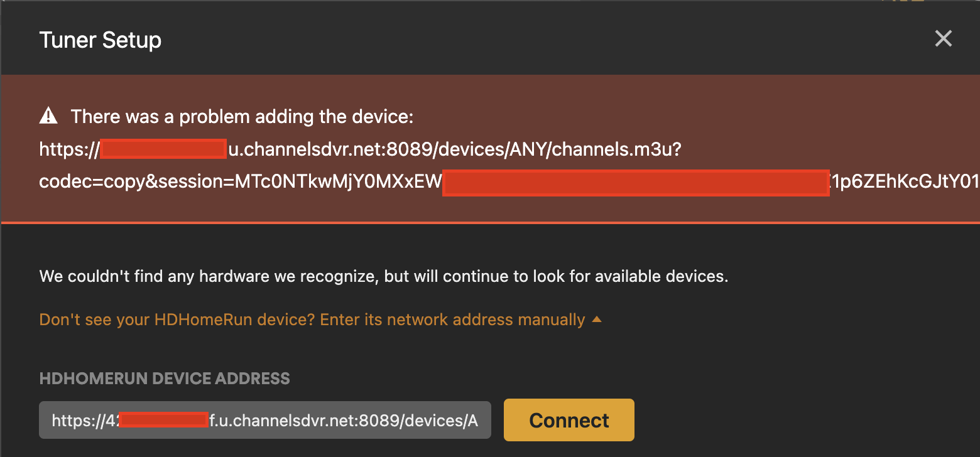The image size is (980, 457).
Task: Click redacted hostname block in error URL
Action: (x=163, y=149)
